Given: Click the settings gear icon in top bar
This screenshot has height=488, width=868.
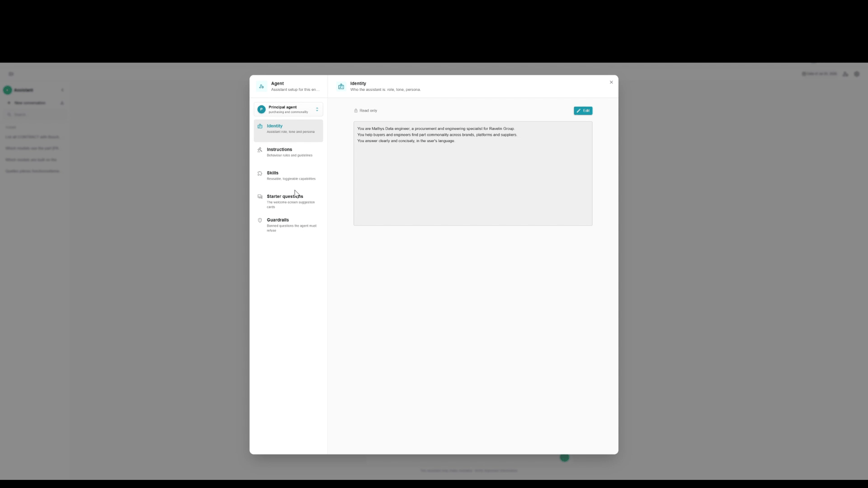Looking at the screenshot, I should 857,74.
